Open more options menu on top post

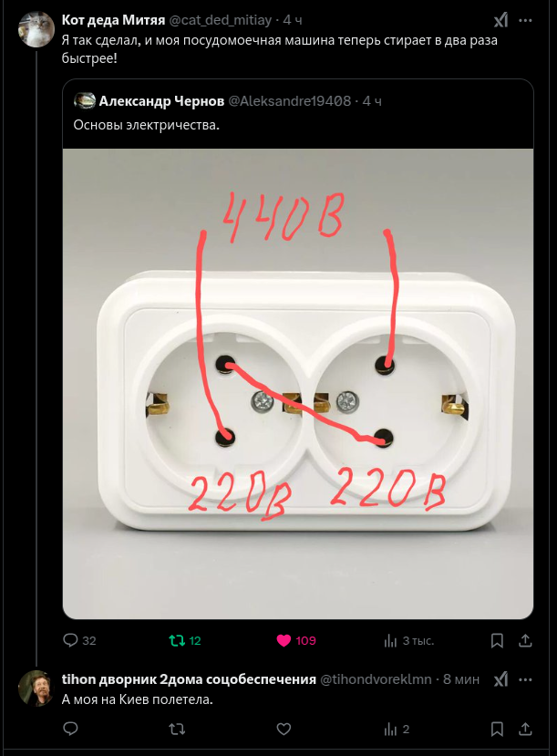tap(525, 20)
